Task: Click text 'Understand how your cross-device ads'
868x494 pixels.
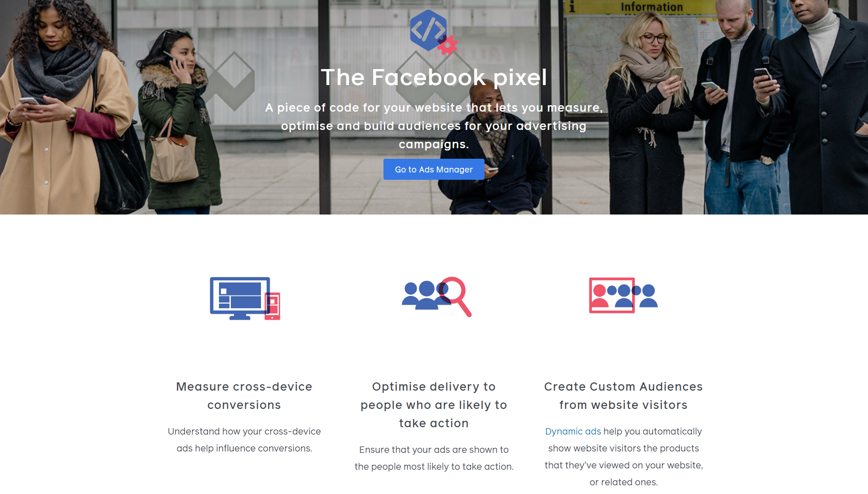Action: pyautogui.click(x=244, y=431)
